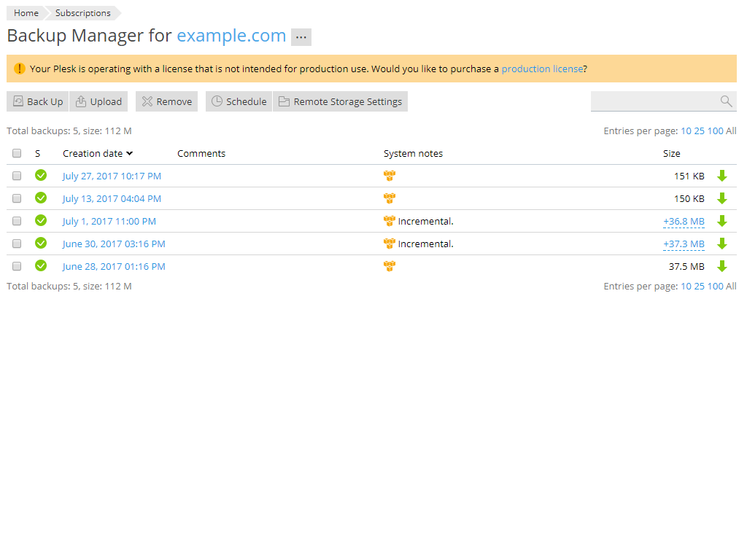Click the green status checkmark on June 30 row
The image size is (747, 560).
click(x=41, y=244)
